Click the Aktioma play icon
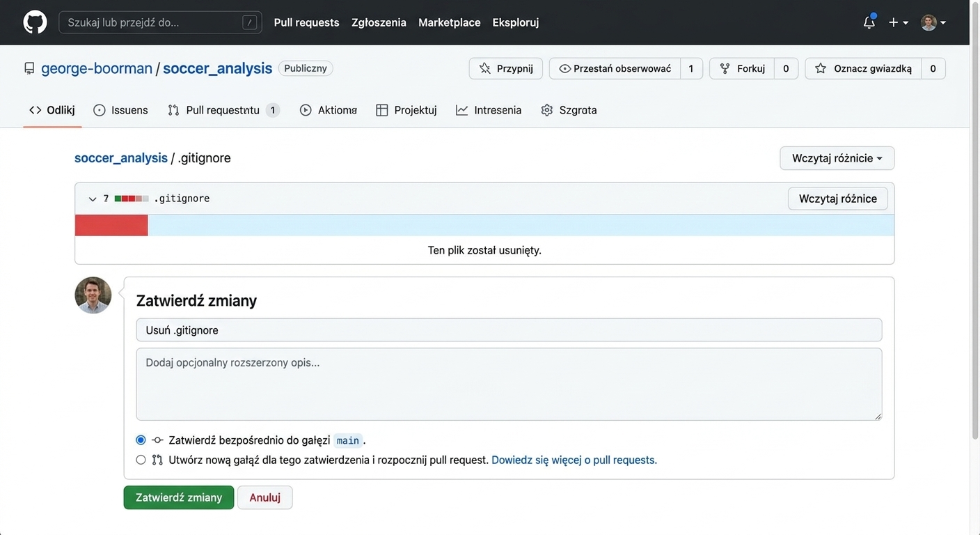This screenshot has width=980, height=535. (x=306, y=110)
